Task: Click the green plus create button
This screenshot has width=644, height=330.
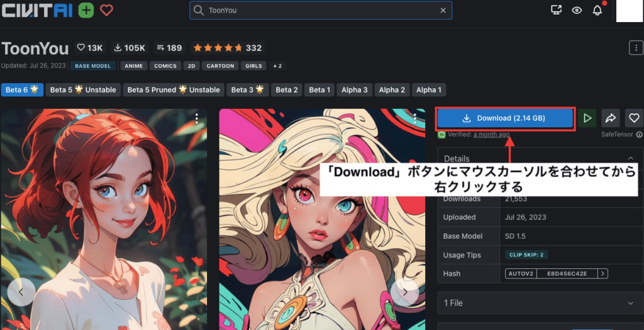Action: pos(86,10)
